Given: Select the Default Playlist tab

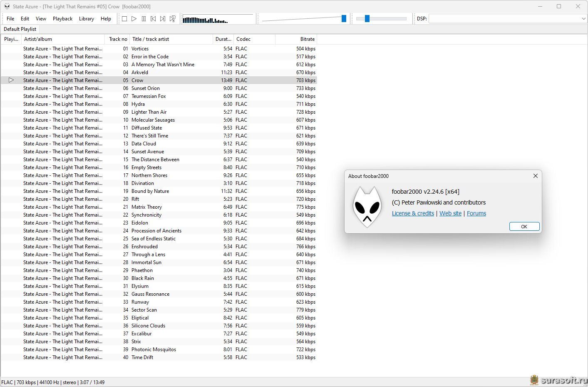Looking at the screenshot, I should [20, 29].
